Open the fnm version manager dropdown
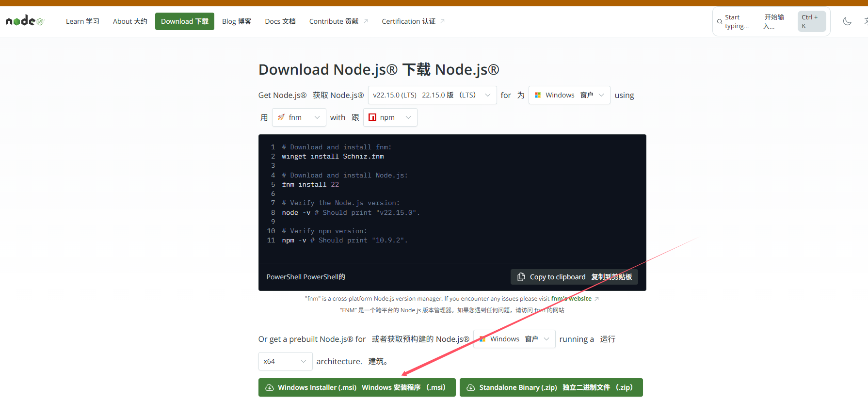 pos(299,117)
